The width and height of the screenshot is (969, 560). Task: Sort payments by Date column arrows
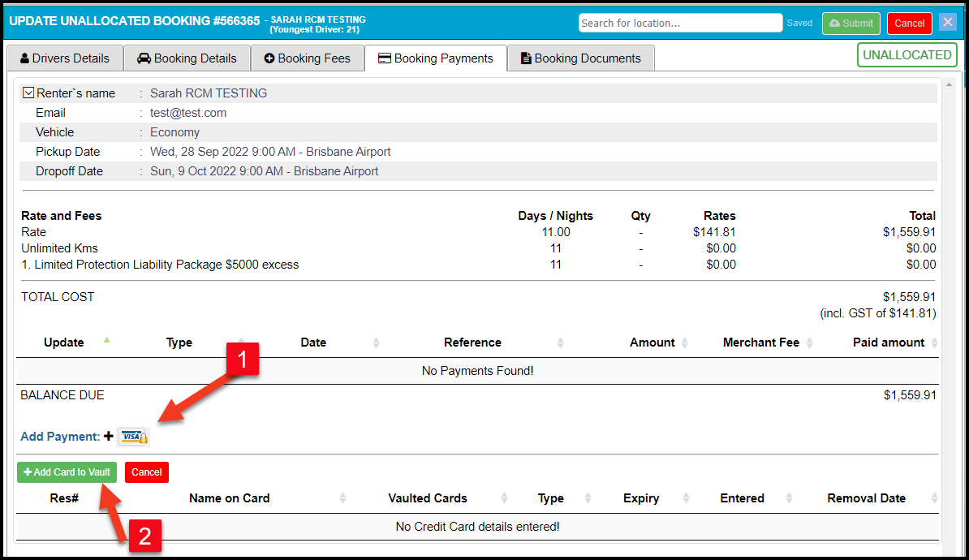376,343
